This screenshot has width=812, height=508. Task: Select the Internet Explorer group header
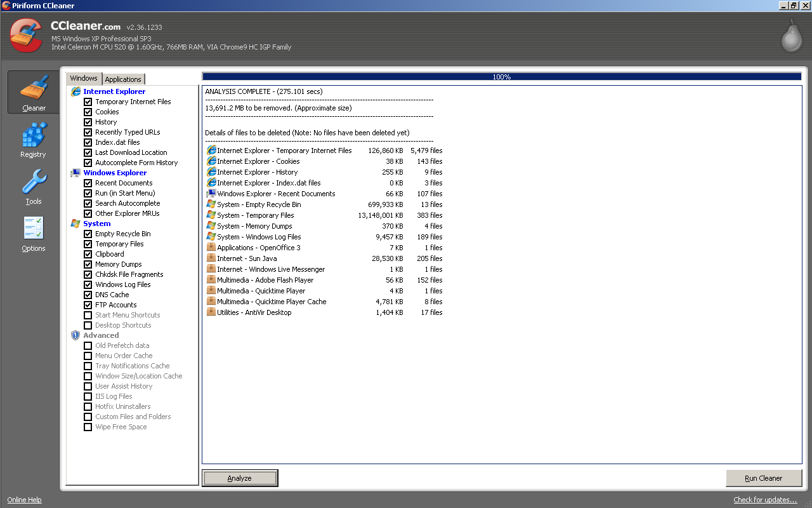tap(114, 91)
